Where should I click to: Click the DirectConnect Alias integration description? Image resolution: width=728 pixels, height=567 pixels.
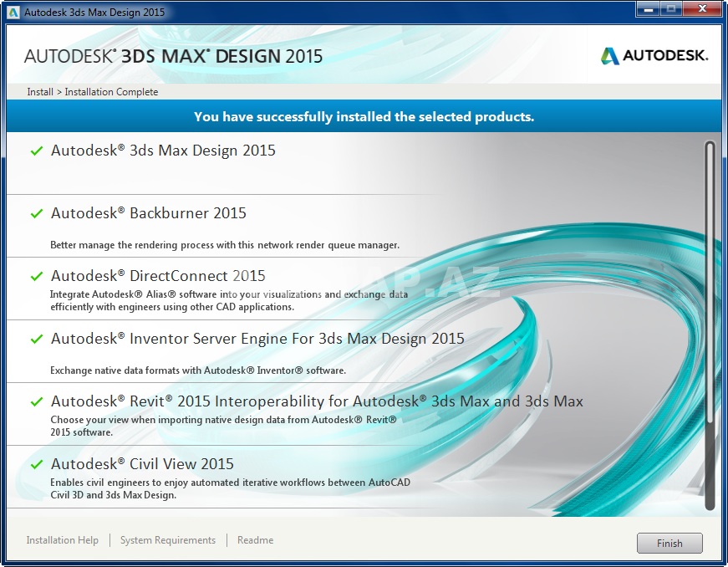point(229,300)
